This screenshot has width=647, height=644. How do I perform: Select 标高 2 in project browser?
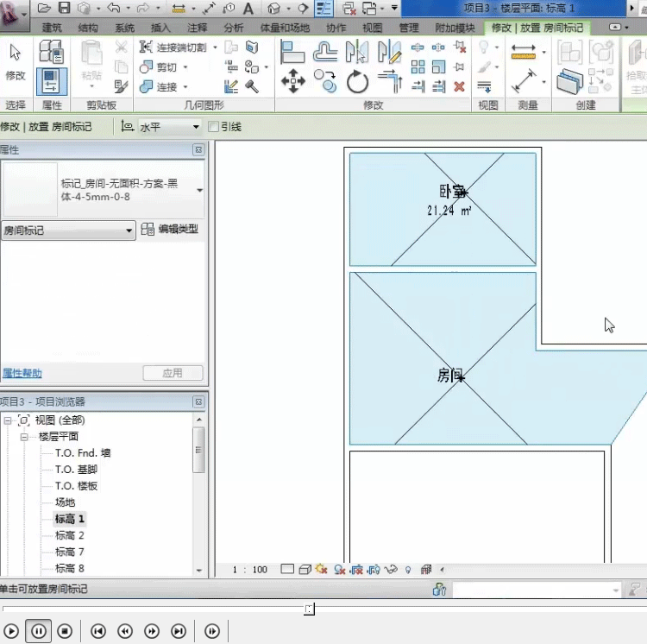pos(70,535)
